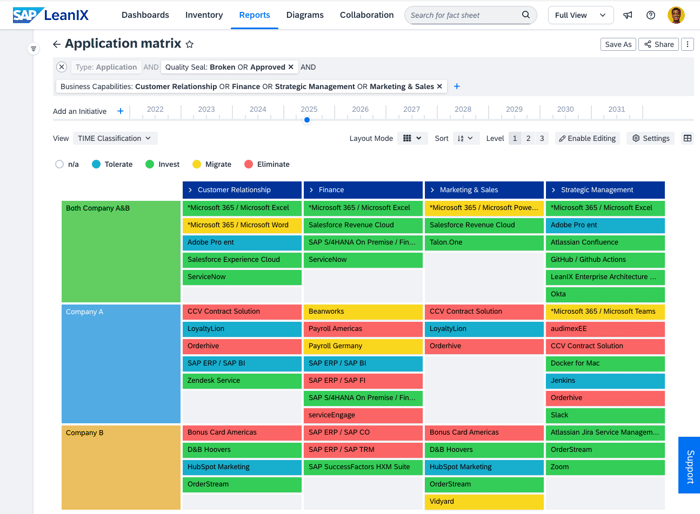This screenshot has width=700, height=514.
Task: Remove the Business Capabilities filter
Action: click(439, 86)
